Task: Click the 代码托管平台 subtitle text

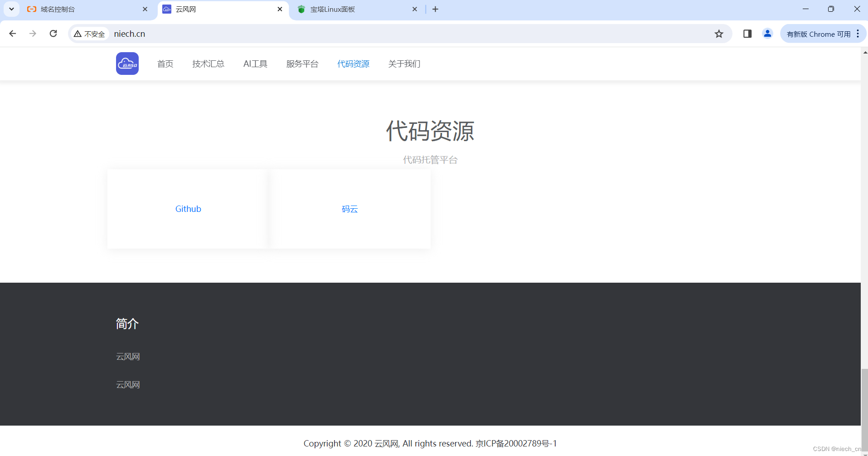Action: [430, 160]
